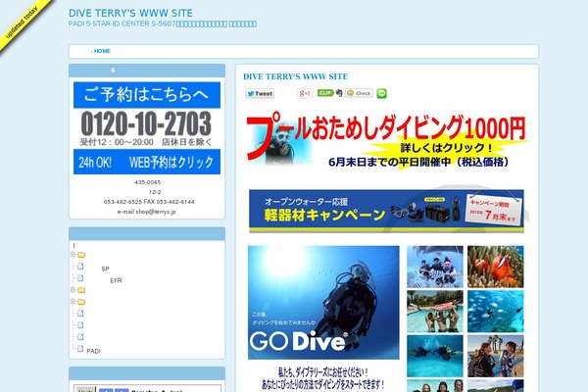
Task: Expand the plus box just below EFR row
Action: [x=73, y=290]
